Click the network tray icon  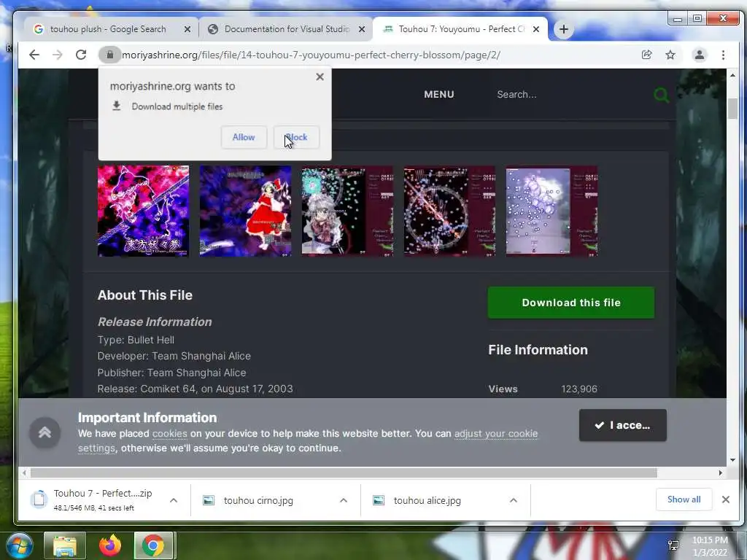click(673, 545)
